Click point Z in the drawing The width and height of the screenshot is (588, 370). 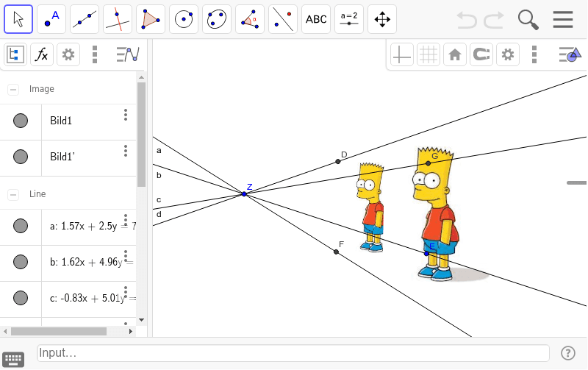coord(244,194)
